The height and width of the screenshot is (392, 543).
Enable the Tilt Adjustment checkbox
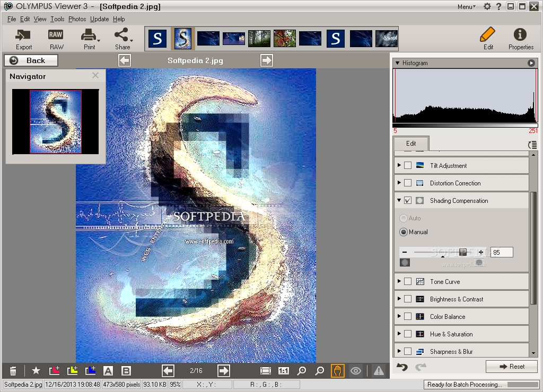click(x=408, y=165)
